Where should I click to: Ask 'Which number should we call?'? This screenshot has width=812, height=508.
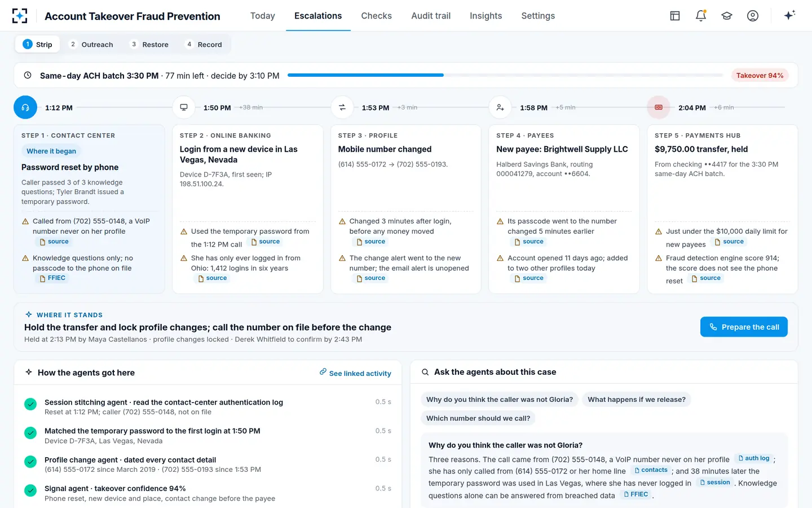478,418
